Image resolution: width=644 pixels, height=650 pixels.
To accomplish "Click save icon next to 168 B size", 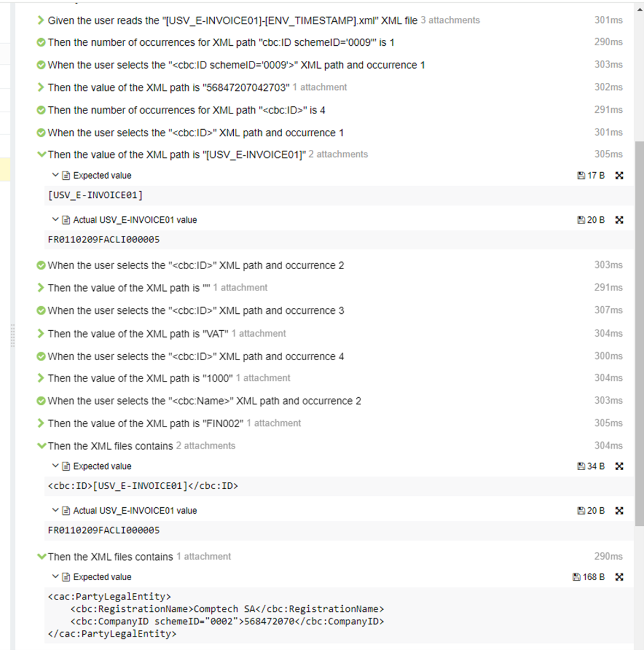I will coord(576,577).
